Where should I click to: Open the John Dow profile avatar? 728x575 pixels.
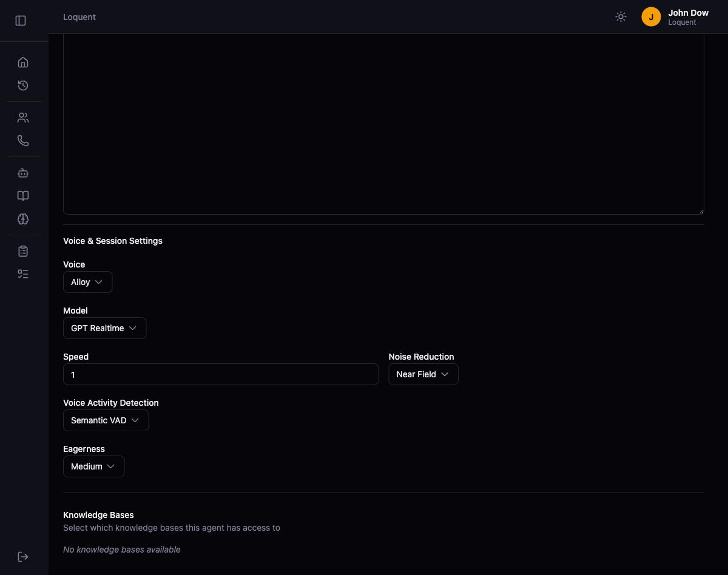[651, 16]
